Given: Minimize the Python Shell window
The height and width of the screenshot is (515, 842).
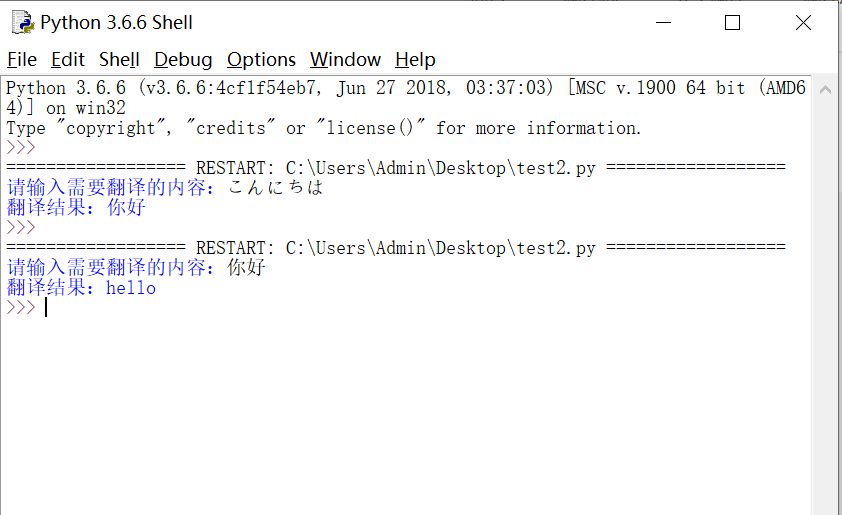Looking at the screenshot, I should (x=662, y=22).
